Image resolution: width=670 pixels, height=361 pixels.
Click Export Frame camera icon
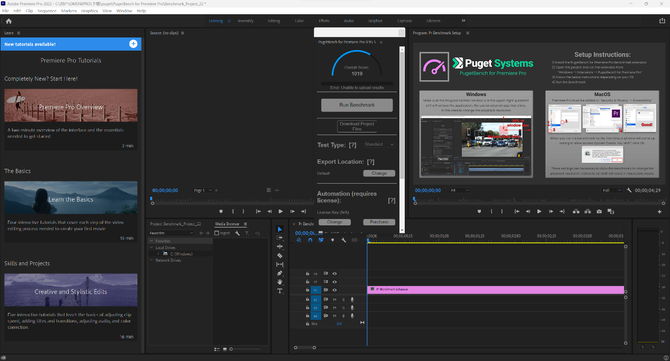599,211
